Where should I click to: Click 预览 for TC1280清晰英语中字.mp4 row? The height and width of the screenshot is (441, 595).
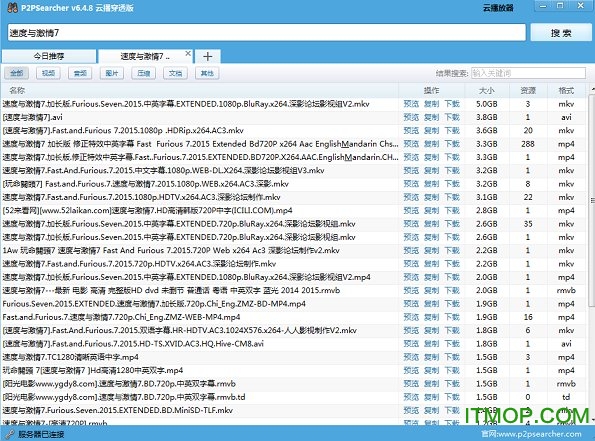point(411,357)
